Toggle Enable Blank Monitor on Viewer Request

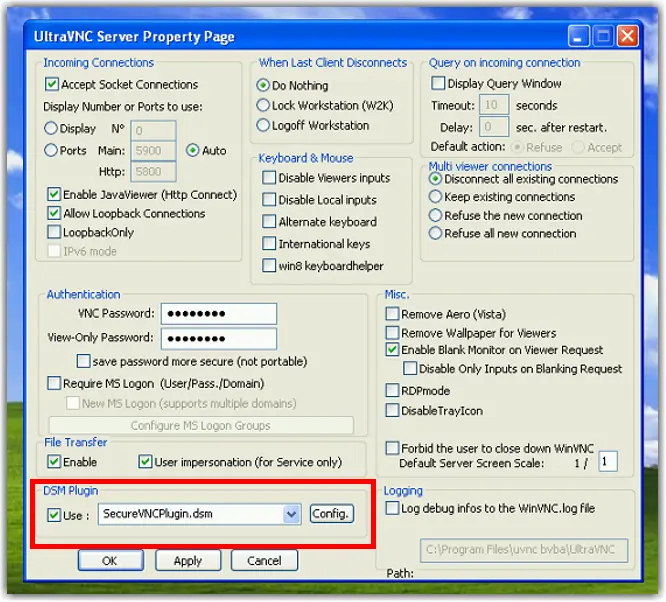(392, 350)
